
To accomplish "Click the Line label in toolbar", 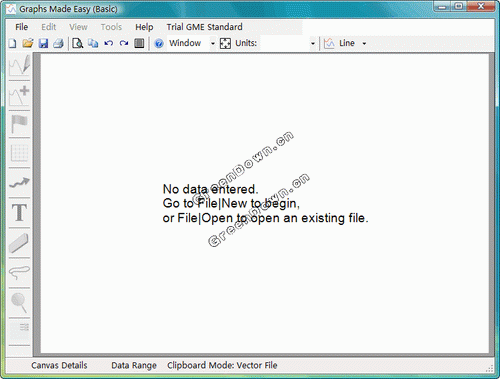I will coord(347,43).
